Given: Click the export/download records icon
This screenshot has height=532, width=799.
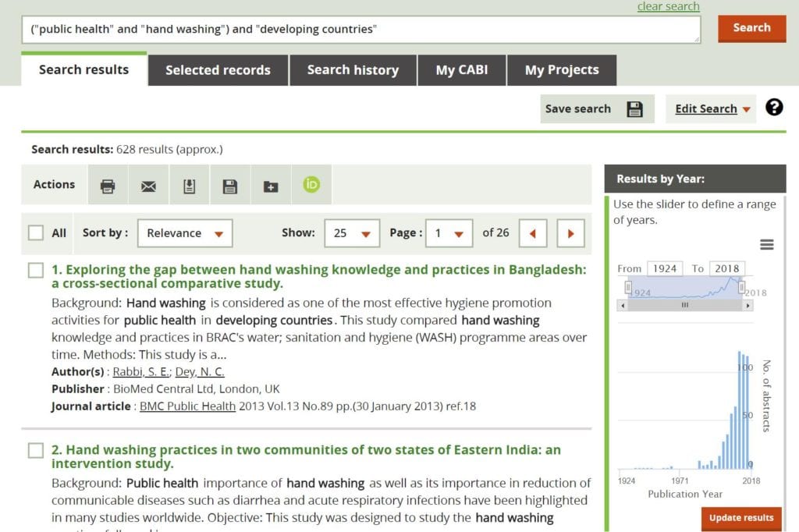Looking at the screenshot, I should click(190, 186).
